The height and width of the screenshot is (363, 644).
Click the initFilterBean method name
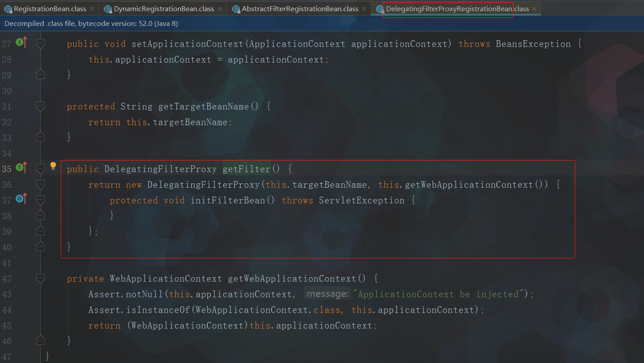(228, 200)
